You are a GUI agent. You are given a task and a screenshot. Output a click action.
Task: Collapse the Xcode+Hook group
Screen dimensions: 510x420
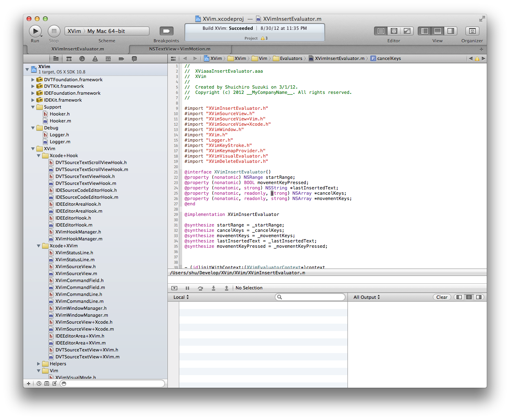tap(39, 156)
